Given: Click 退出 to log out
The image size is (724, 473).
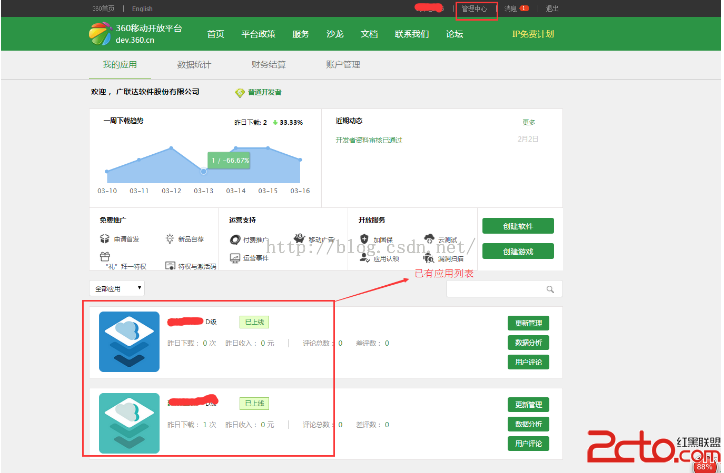Looking at the screenshot, I should pyautogui.click(x=552, y=8).
